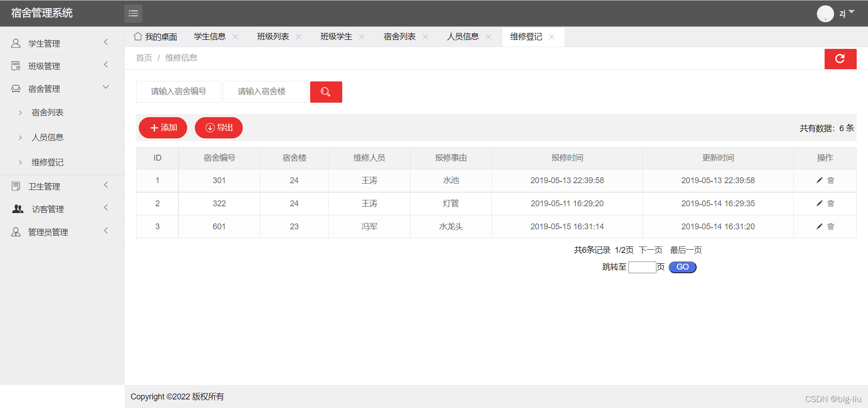Focus the 请输入宿舍楼 input field
This screenshot has width=868, height=408.
pyautogui.click(x=265, y=92)
